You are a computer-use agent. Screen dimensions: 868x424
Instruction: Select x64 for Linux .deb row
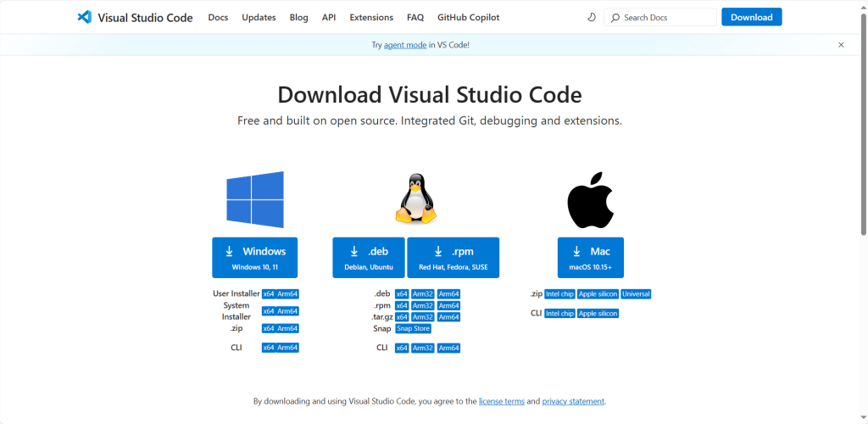(x=402, y=294)
